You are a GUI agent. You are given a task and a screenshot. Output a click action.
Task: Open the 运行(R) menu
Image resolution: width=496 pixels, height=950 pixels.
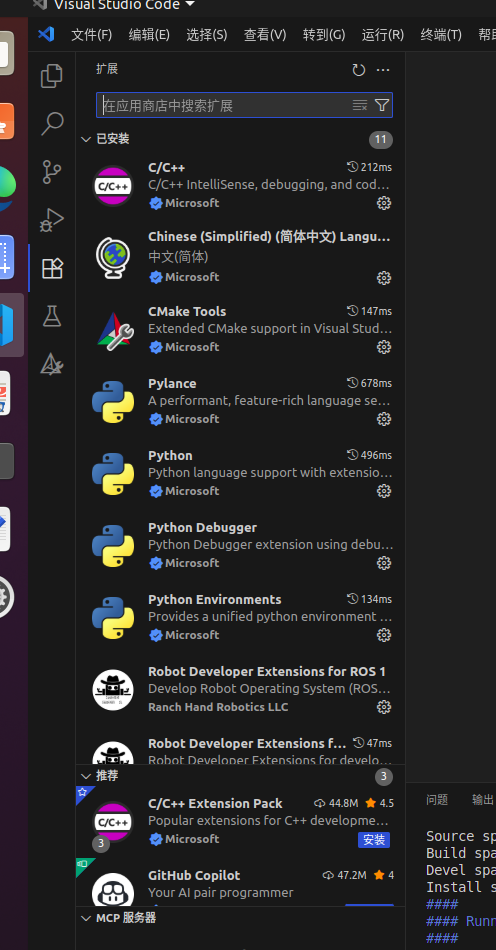coord(383,35)
